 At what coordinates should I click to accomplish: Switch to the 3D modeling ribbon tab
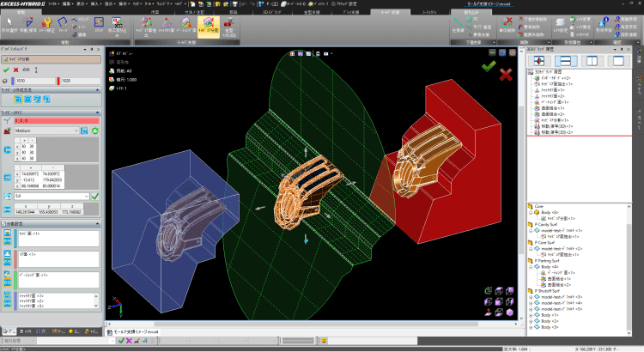coord(272,12)
